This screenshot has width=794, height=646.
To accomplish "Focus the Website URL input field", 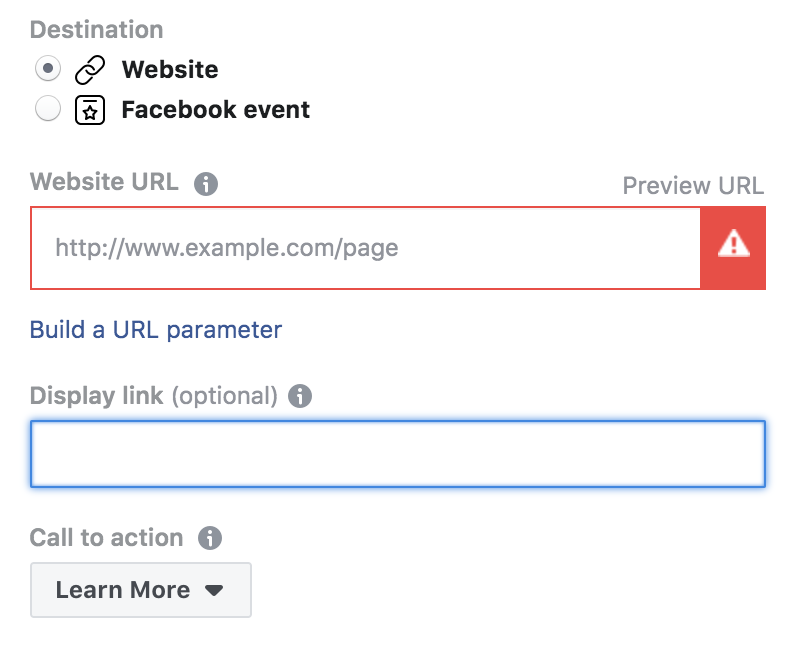I will tap(365, 248).
